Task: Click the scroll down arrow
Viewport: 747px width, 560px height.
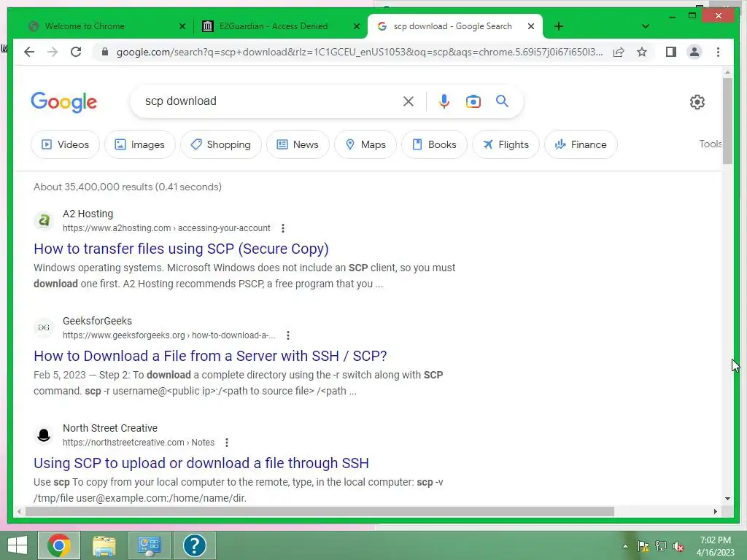Action: pos(727,499)
